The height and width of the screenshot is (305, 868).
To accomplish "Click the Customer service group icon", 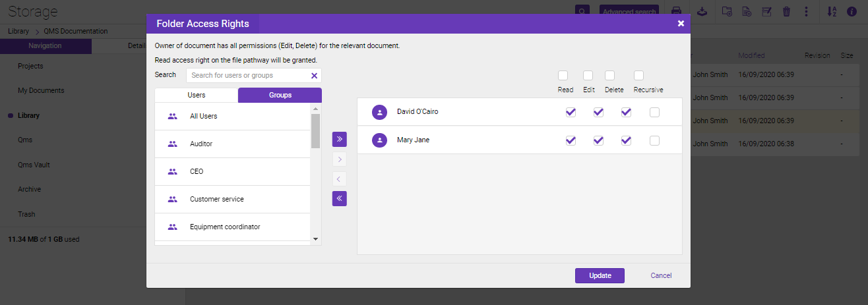I will coord(173,199).
